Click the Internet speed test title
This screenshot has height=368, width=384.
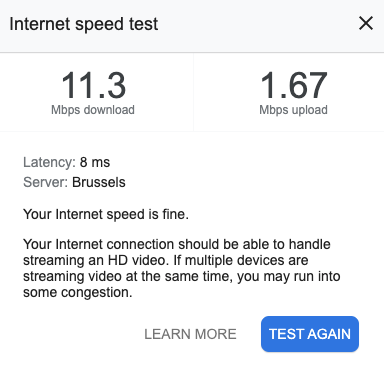[x=84, y=24]
